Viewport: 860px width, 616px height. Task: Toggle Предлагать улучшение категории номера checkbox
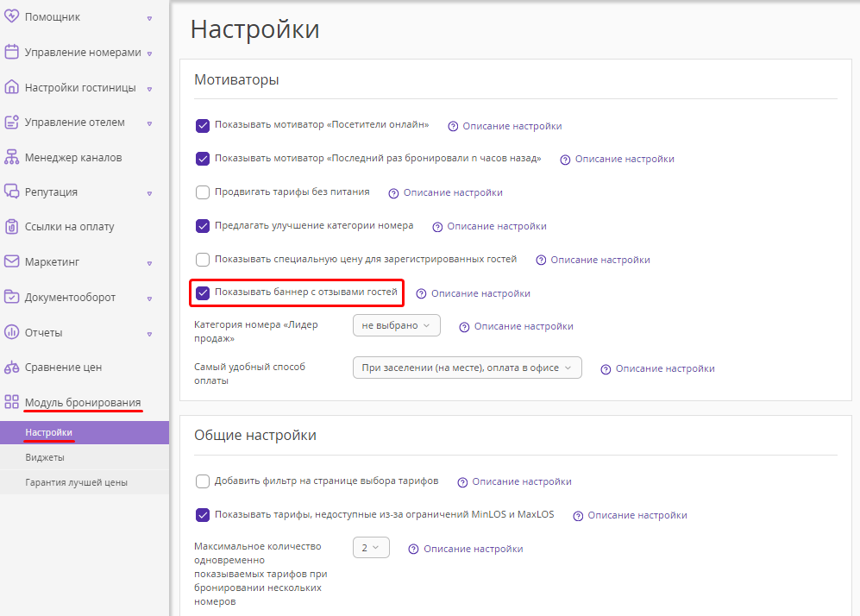point(203,226)
